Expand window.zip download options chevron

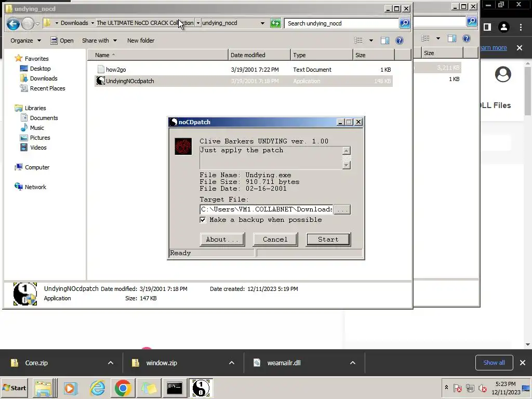(232, 363)
